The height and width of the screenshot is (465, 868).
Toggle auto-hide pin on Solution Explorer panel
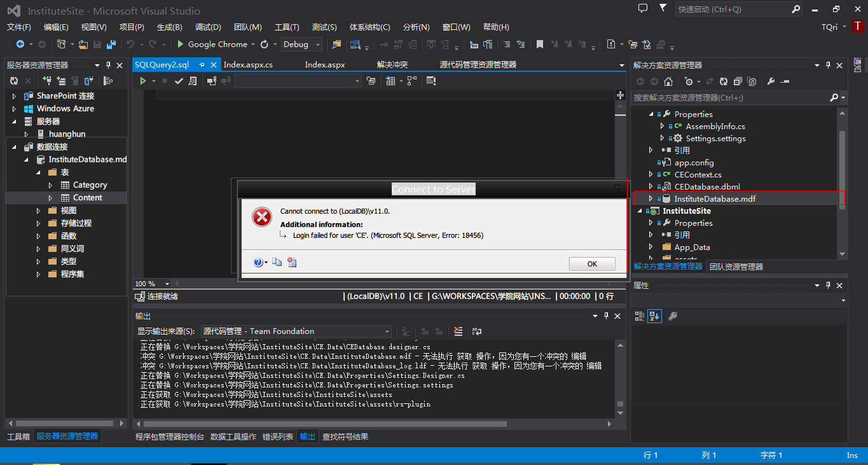[828, 65]
